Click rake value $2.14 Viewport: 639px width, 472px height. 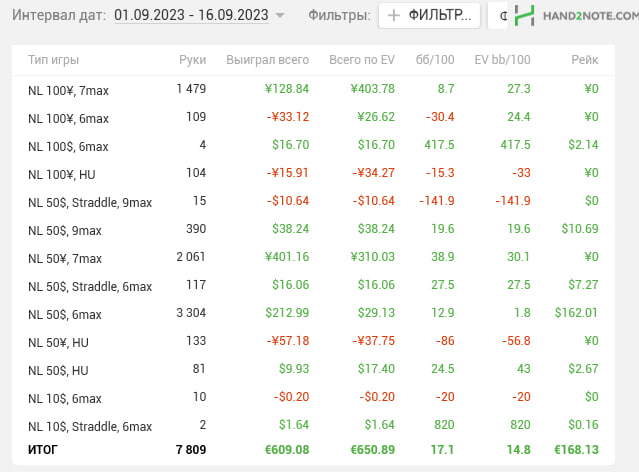(x=584, y=145)
